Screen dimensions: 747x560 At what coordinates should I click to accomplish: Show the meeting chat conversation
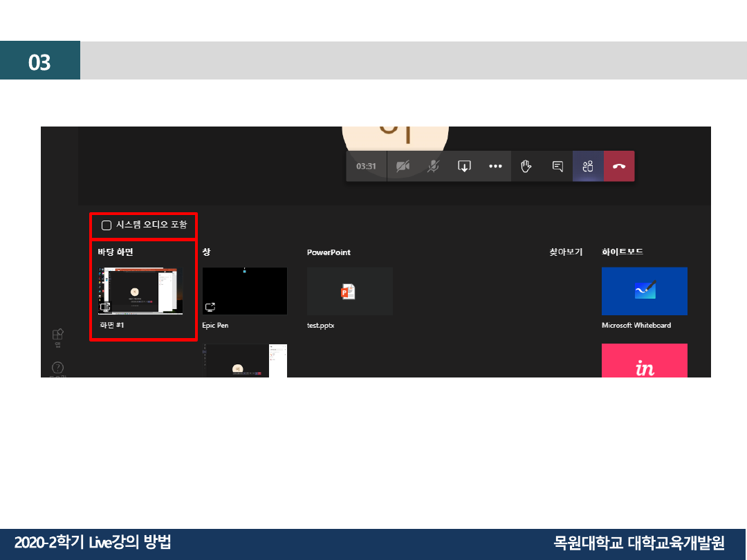pos(557,166)
